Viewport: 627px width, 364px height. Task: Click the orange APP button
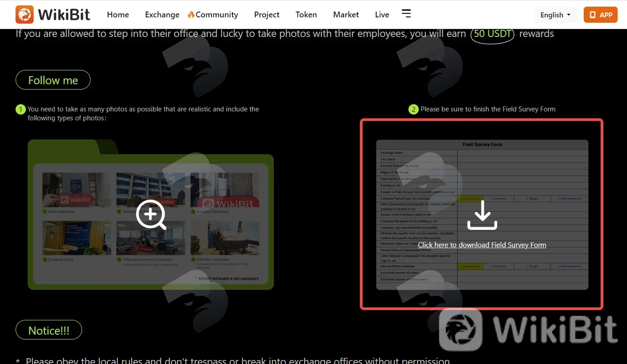[600, 15]
